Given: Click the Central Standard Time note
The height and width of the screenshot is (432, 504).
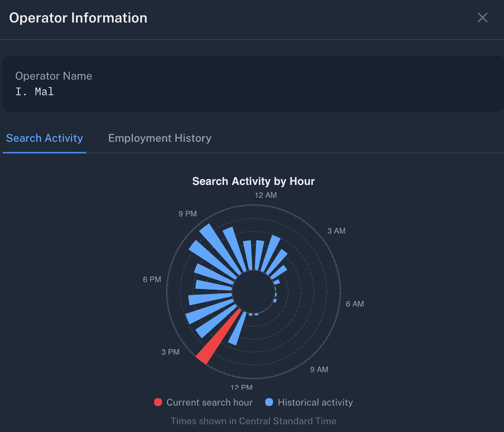Looking at the screenshot, I should 253,421.
